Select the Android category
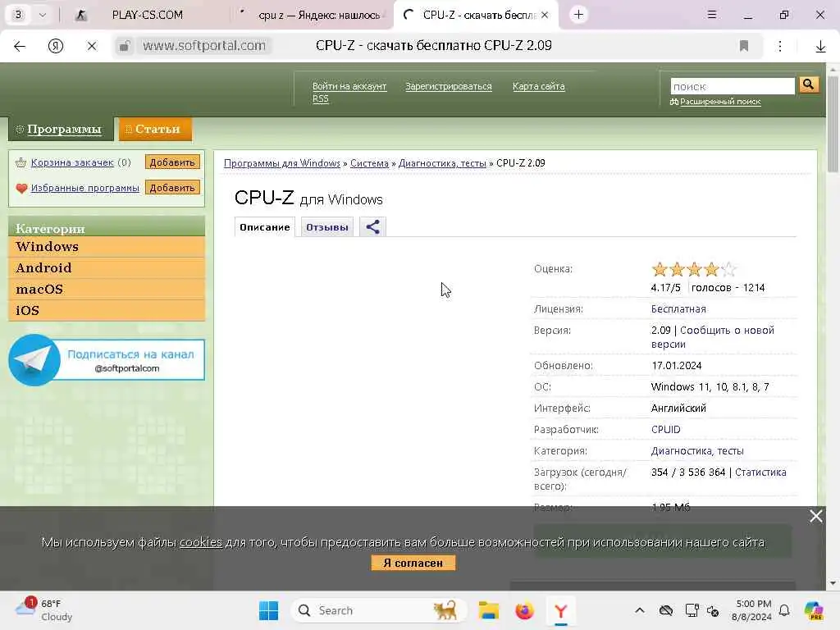 107,268
